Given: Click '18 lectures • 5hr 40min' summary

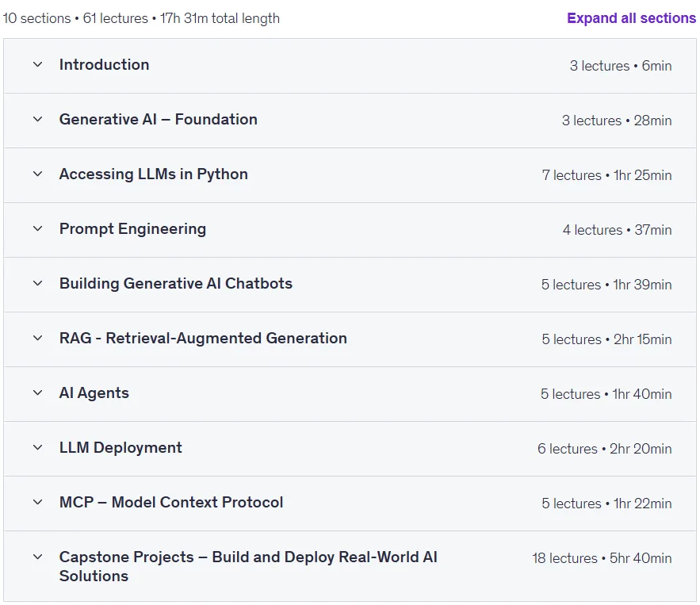Looking at the screenshot, I should point(602,558).
